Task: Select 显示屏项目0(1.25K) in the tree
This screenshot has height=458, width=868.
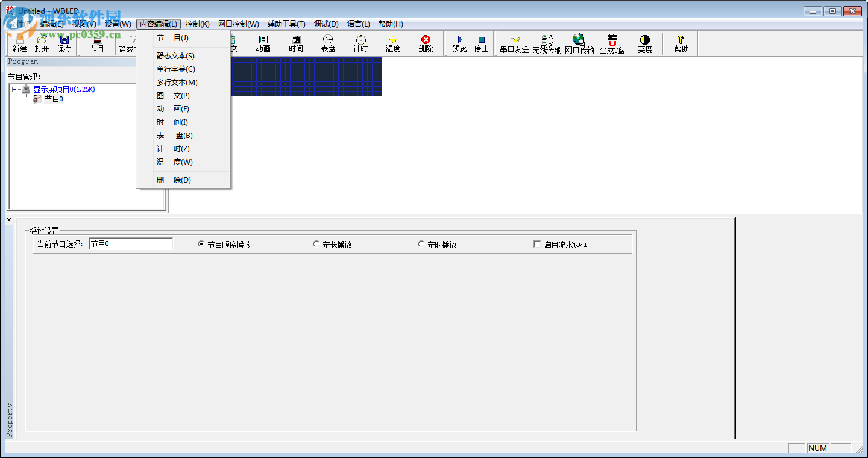Action: tap(64, 89)
